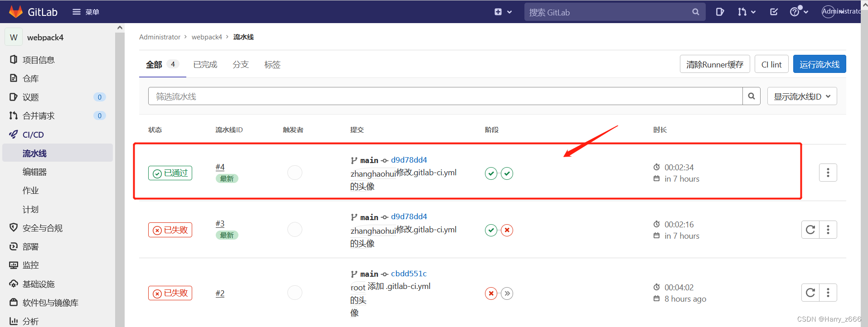Image resolution: width=868 pixels, height=327 pixels.
Task: Click the sidebar scroll up arrow
Action: pyautogui.click(x=120, y=28)
